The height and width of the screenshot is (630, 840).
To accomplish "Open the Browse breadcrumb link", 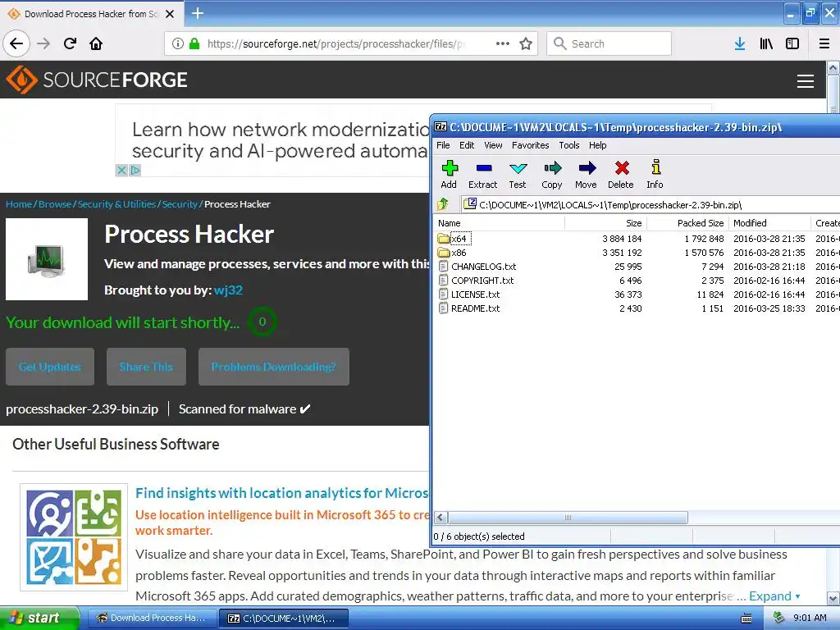I will point(55,204).
